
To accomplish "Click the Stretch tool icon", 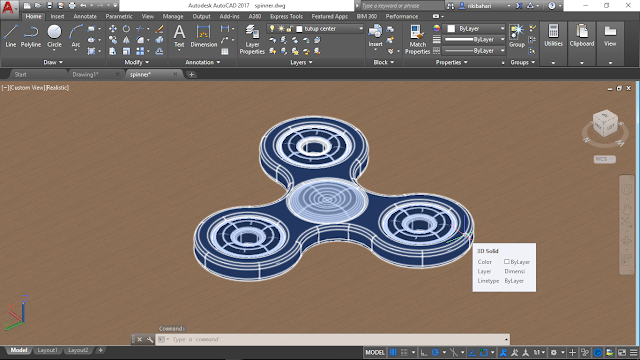I will click(x=113, y=51).
